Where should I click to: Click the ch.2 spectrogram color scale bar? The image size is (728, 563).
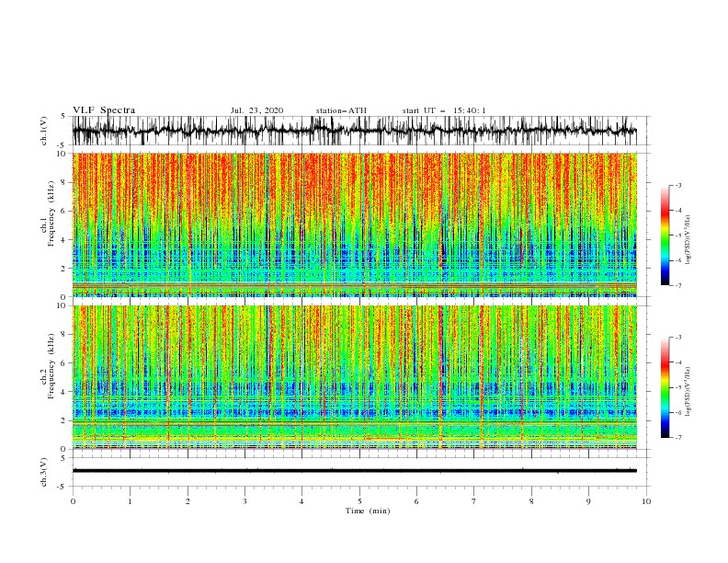click(x=665, y=387)
